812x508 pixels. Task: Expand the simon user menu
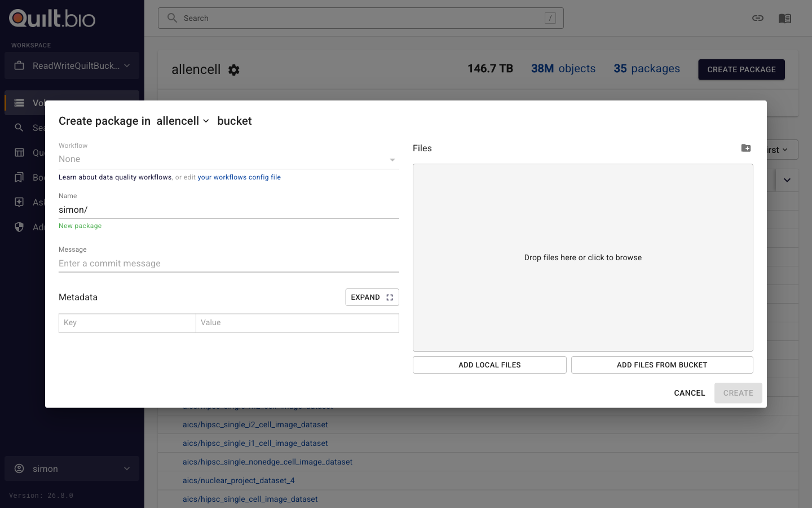(72, 468)
